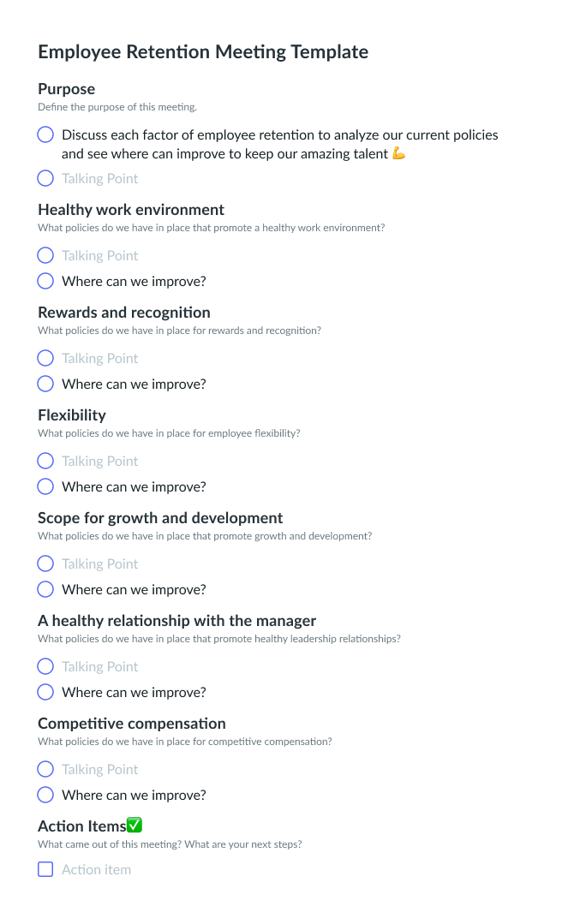Image resolution: width=586 pixels, height=924 pixels.
Task: Click the green checkmark emoji beside Action Items
Action: pyautogui.click(x=135, y=825)
